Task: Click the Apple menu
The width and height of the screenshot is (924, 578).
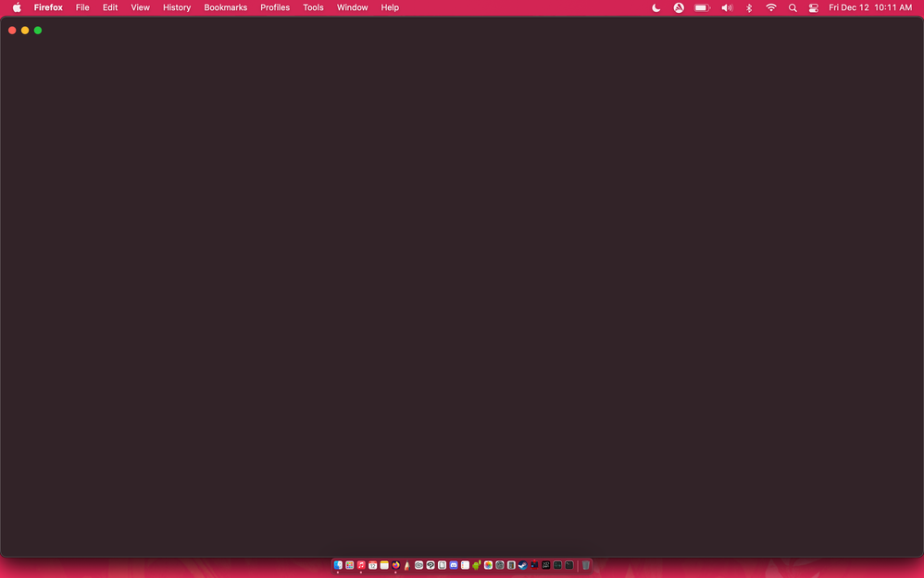Action: pos(16,7)
